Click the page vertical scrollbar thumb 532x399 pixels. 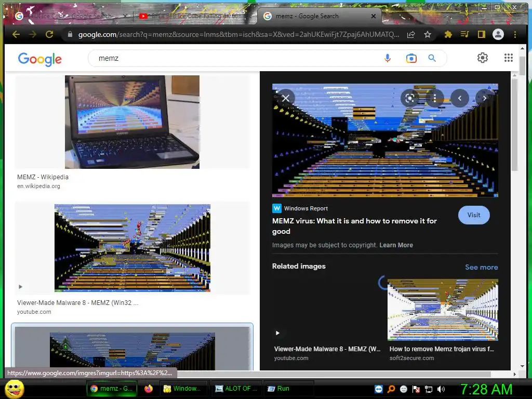[x=522, y=65]
